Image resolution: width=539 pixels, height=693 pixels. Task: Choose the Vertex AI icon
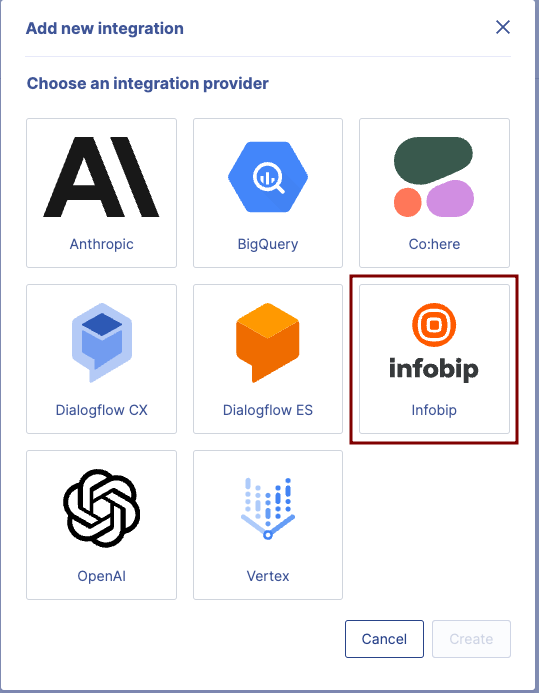(x=268, y=508)
